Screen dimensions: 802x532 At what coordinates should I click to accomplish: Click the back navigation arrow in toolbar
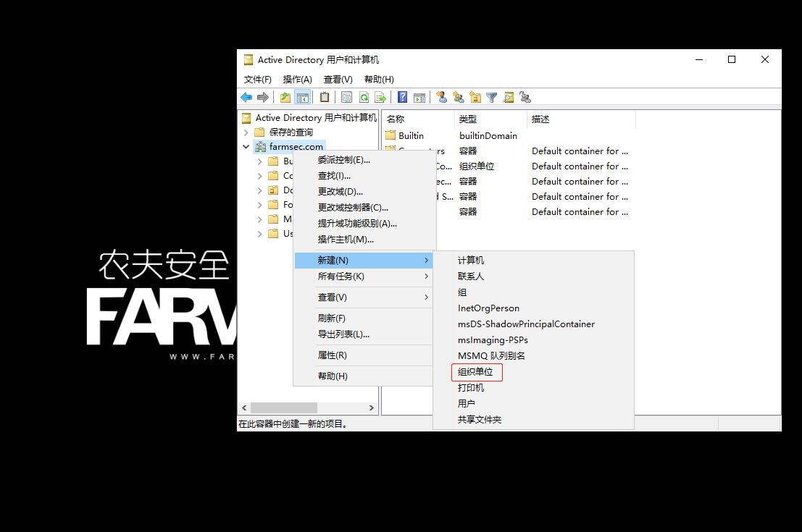(247, 97)
